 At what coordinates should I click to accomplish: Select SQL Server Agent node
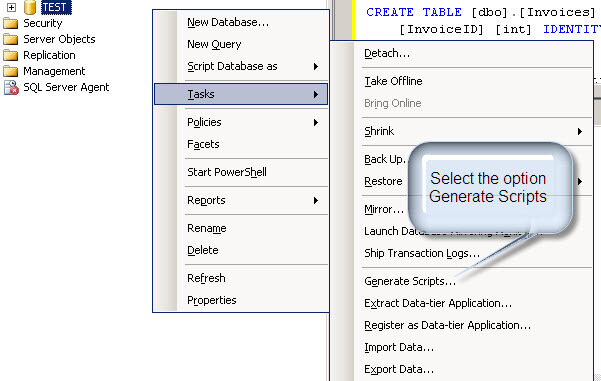coord(66,87)
